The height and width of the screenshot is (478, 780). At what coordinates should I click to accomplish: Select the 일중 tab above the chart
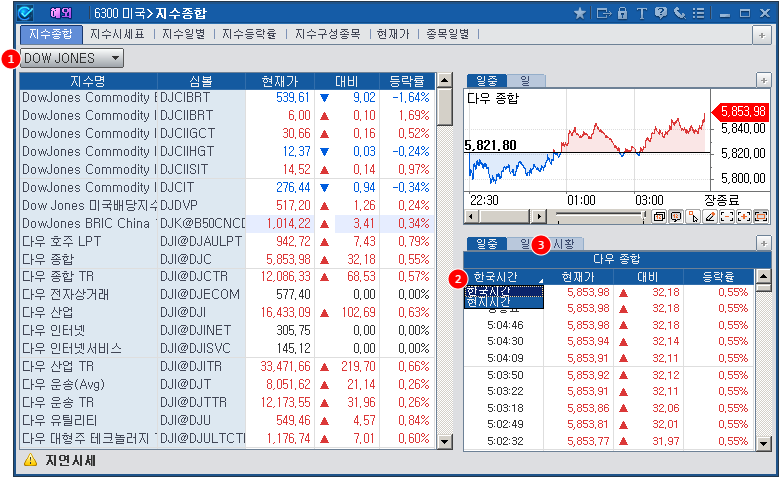click(486, 81)
